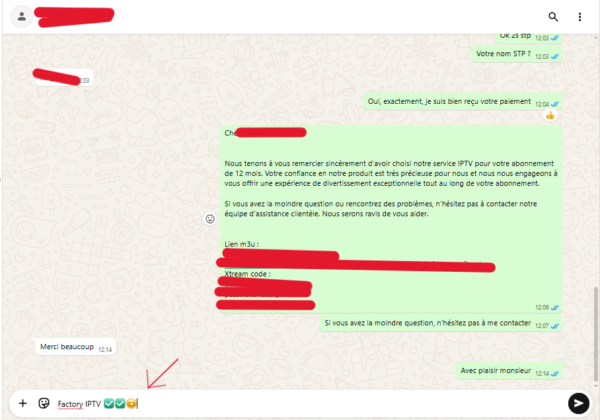Open the chat search magnifier icon

click(553, 17)
